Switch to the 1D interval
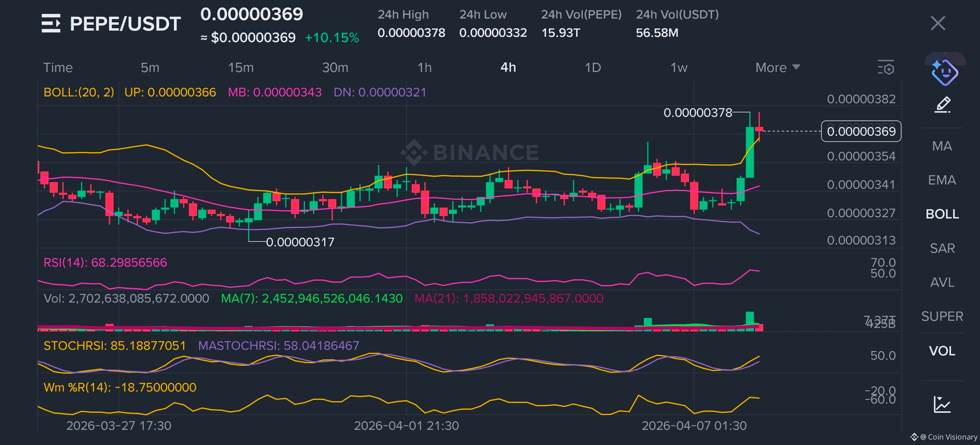This screenshot has width=980, height=445. 593,68
